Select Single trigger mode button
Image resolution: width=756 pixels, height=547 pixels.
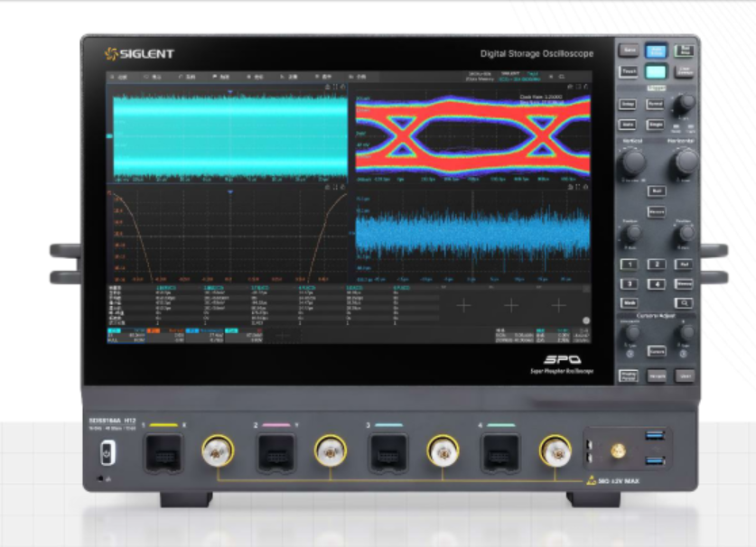pos(656,124)
